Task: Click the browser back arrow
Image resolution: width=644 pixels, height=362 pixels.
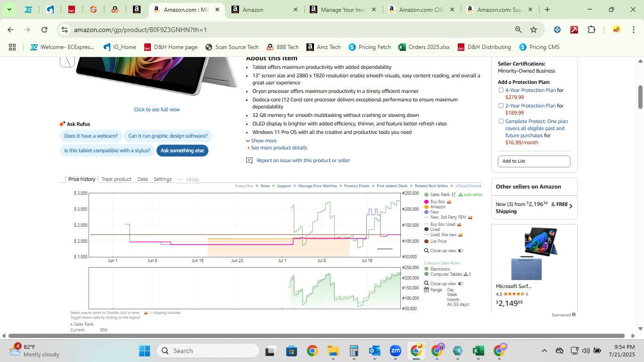Action: point(10,30)
